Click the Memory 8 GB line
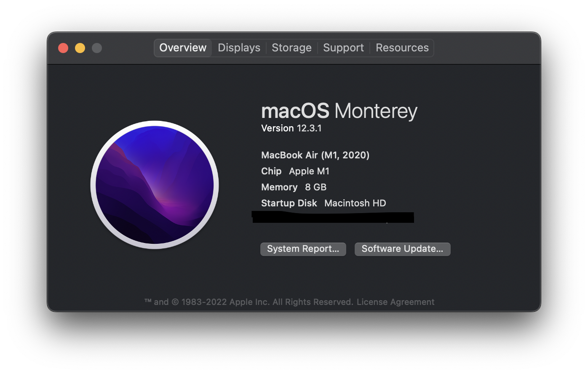This screenshot has width=588, height=374. [294, 187]
